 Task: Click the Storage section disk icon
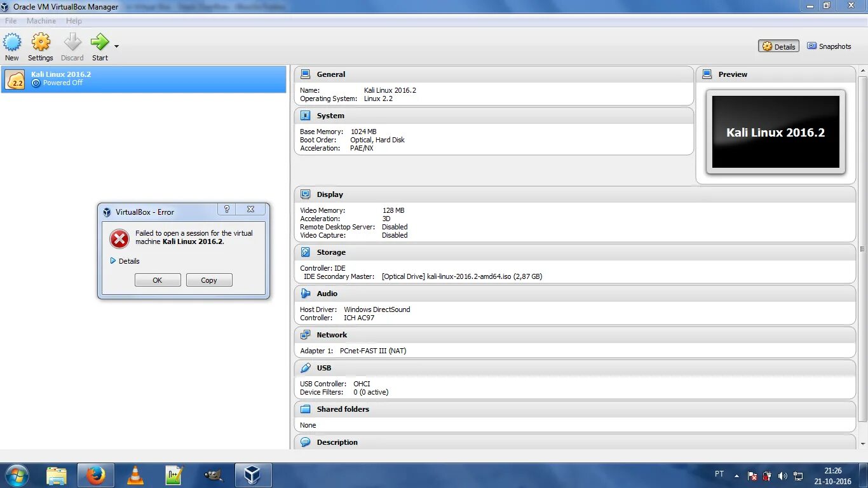click(306, 252)
